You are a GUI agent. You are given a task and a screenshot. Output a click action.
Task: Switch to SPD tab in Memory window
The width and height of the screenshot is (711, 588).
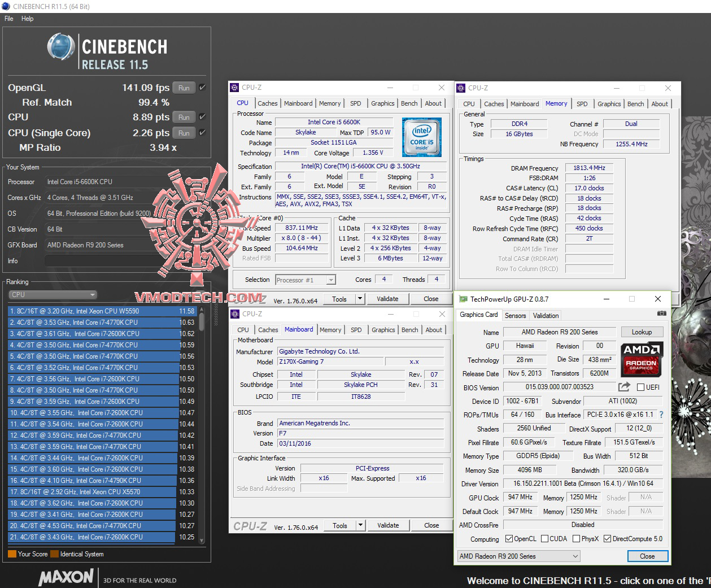(x=582, y=104)
